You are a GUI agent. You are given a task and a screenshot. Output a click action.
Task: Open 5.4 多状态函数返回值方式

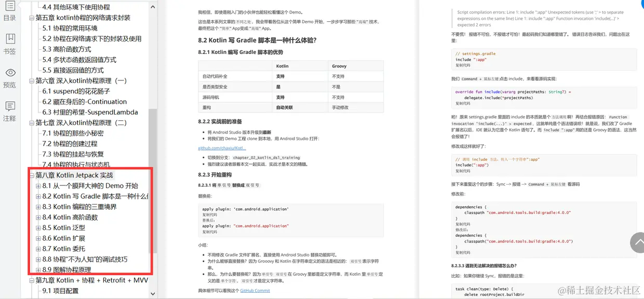tap(79, 60)
